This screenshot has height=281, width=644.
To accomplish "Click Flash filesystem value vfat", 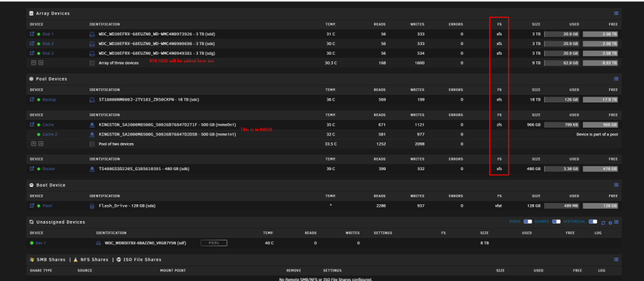I will click(x=498, y=206).
